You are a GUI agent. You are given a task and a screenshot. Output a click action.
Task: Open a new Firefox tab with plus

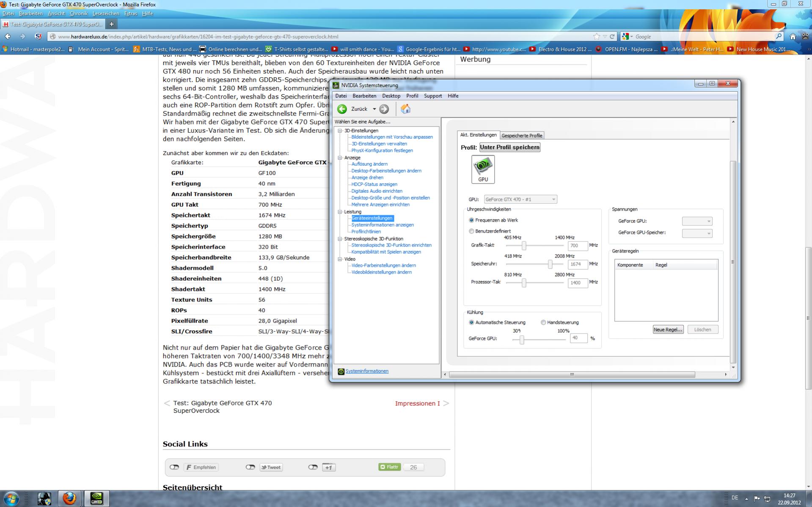(111, 24)
